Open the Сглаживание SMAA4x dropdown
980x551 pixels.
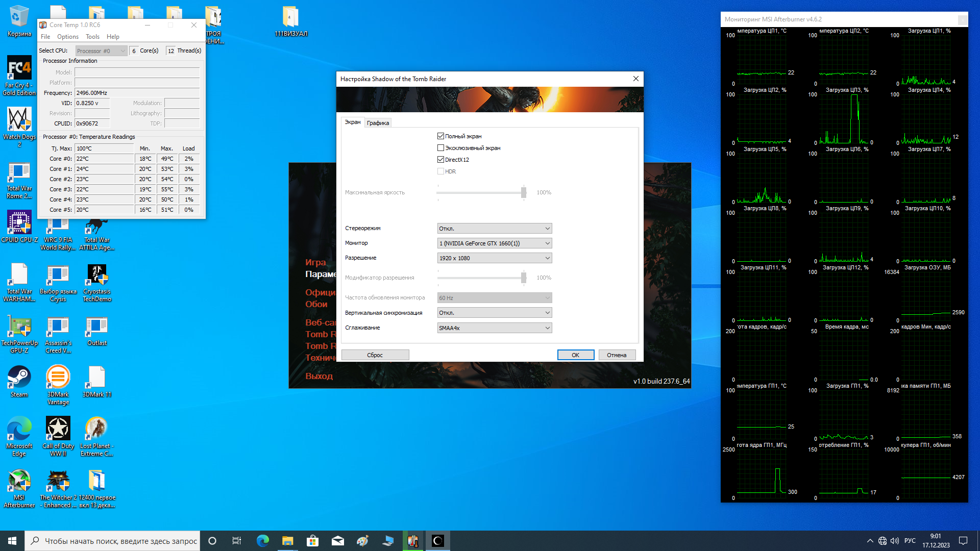pos(494,328)
